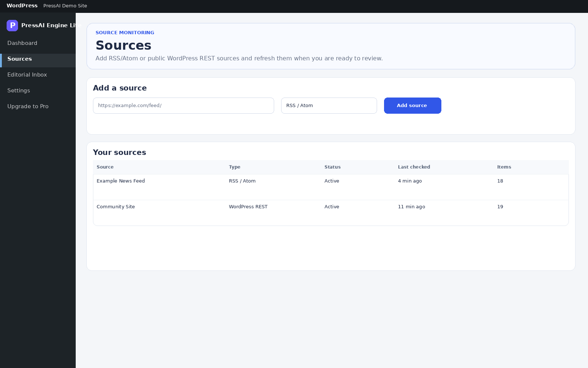This screenshot has width=588, height=368.
Task: Select the Community Site source name
Action: [x=116, y=207]
